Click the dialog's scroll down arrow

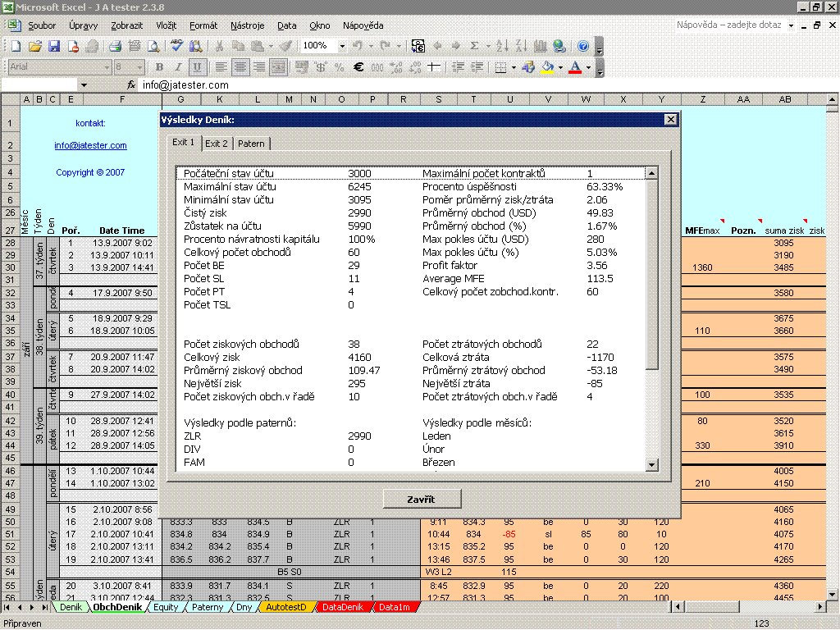pyautogui.click(x=651, y=465)
